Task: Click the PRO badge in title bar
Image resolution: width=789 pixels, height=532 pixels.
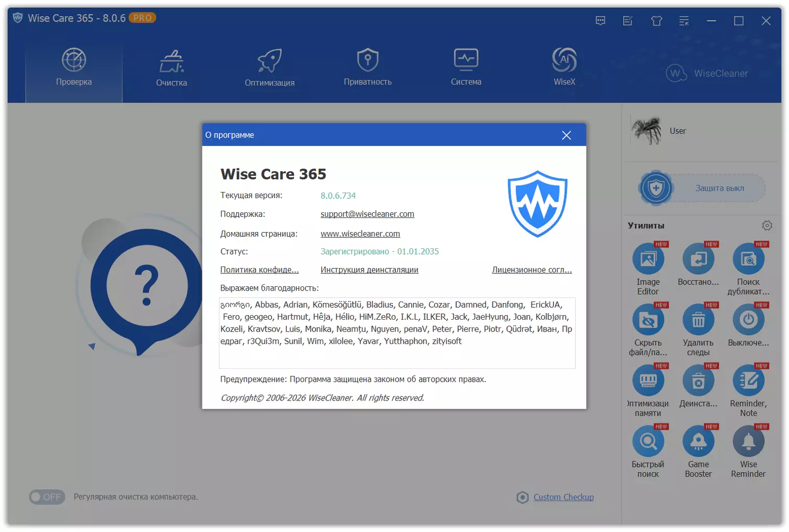Action: [142, 18]
